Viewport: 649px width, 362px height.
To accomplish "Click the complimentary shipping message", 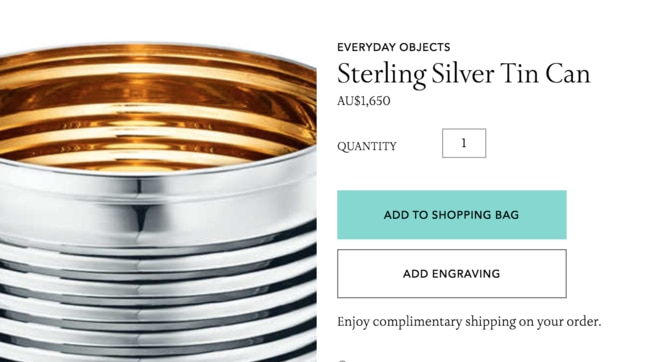I will 469,321.
